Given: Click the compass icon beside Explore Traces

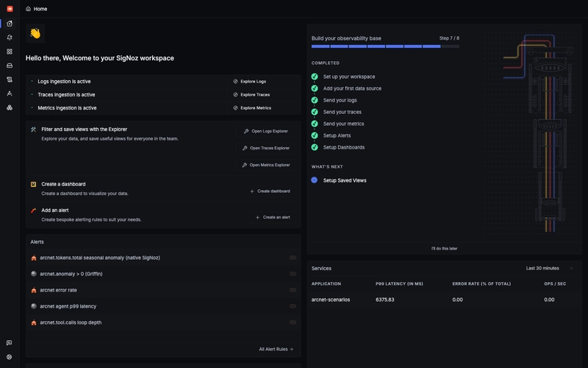Looking at the screenshot, I should [235, 95].
